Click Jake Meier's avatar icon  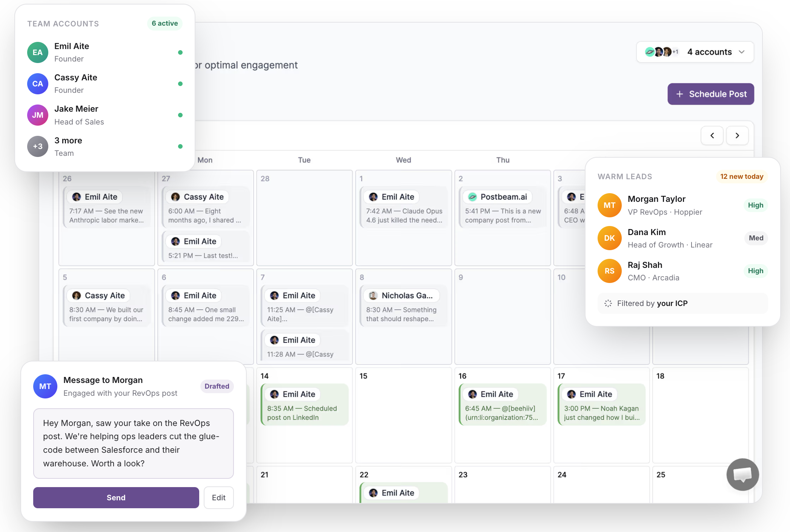[x=37, y=115]
